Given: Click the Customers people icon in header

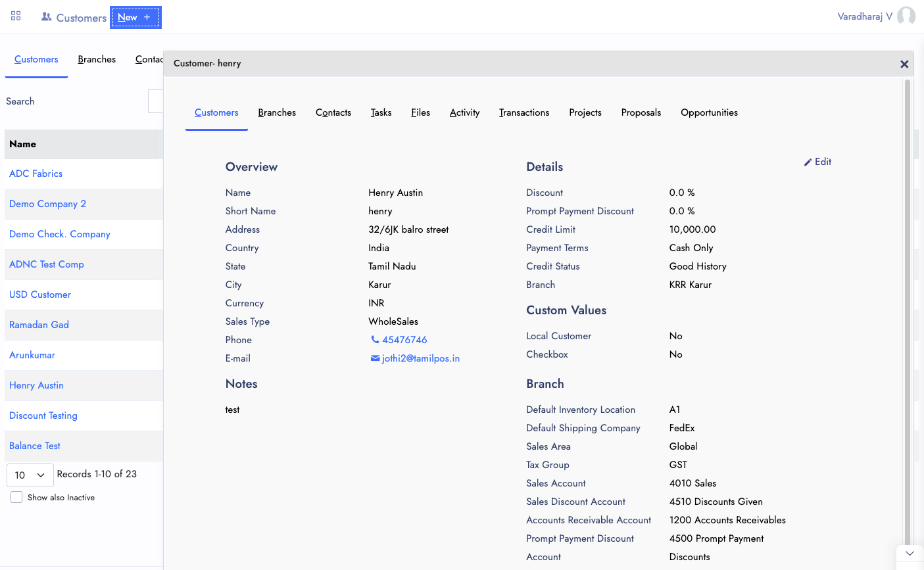Looking at the screenshot, I should [x=46, y=17].
